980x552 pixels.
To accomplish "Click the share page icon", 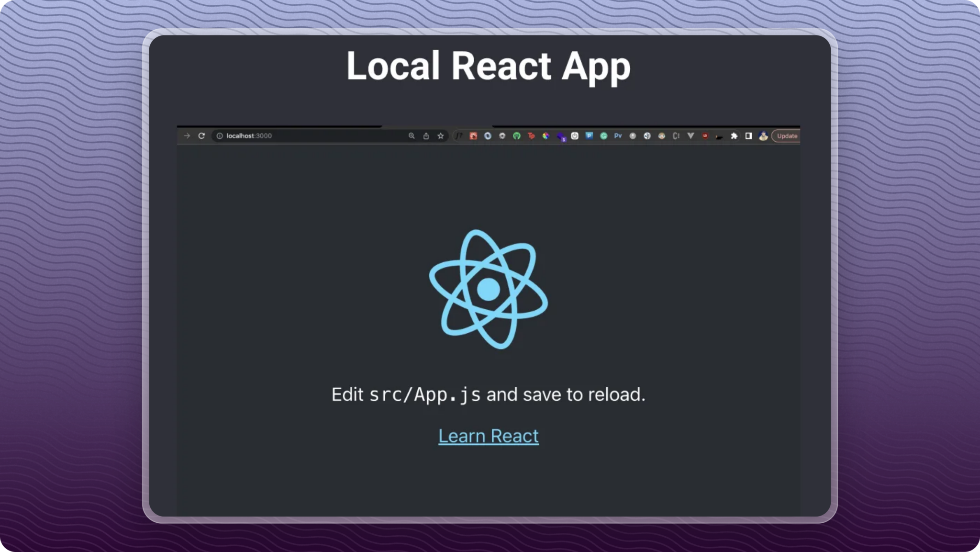I will coord(426,136).
